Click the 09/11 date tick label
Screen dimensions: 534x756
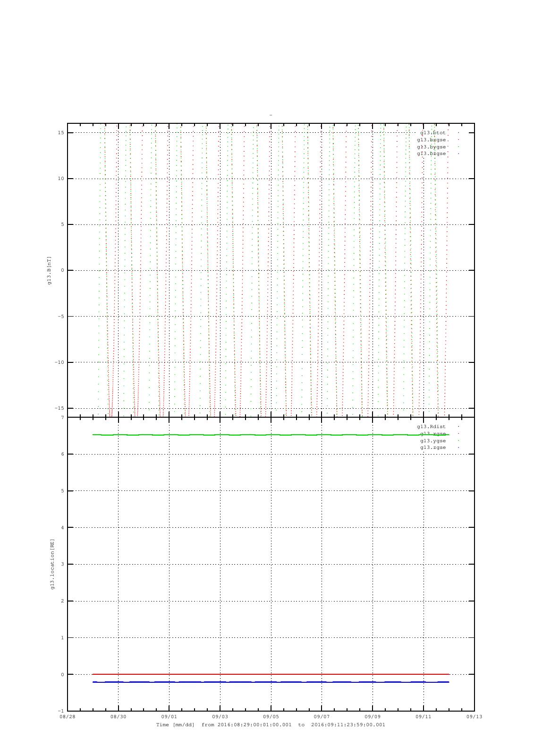click(x=424, y=717)
